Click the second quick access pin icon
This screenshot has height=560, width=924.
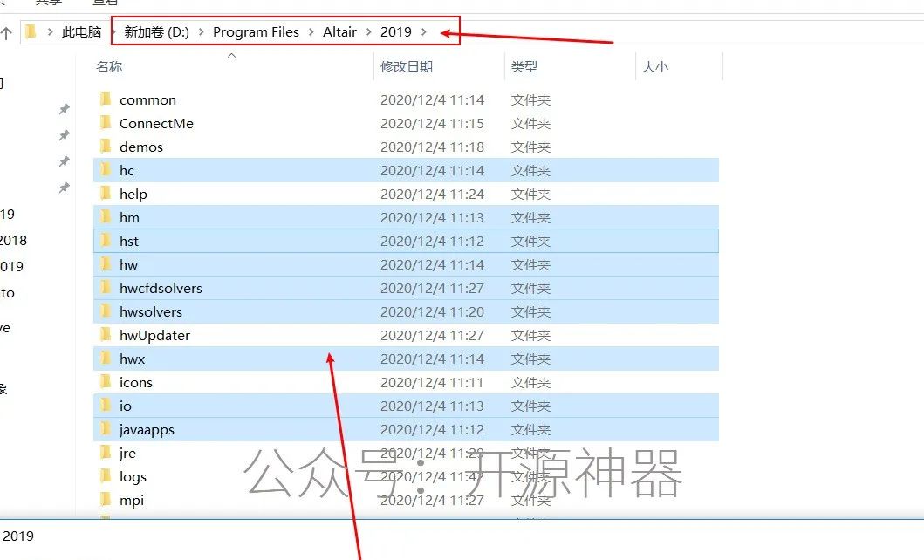point(65,135)
